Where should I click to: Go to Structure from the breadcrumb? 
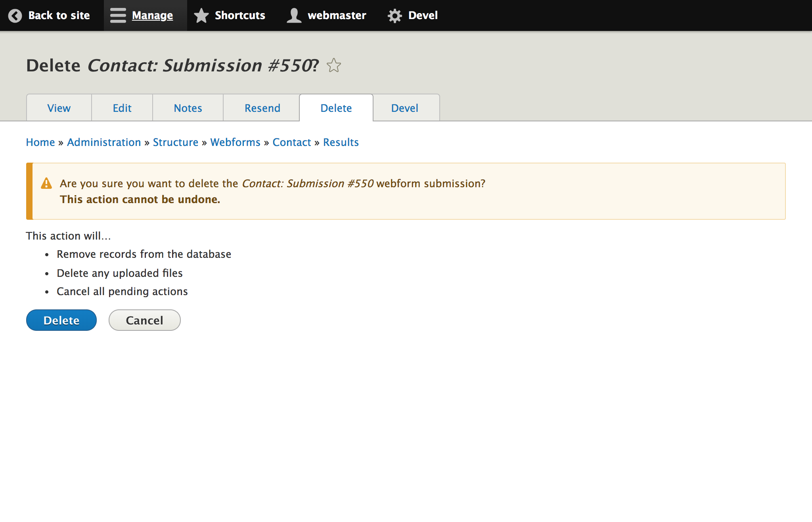(x=176, y=142)
